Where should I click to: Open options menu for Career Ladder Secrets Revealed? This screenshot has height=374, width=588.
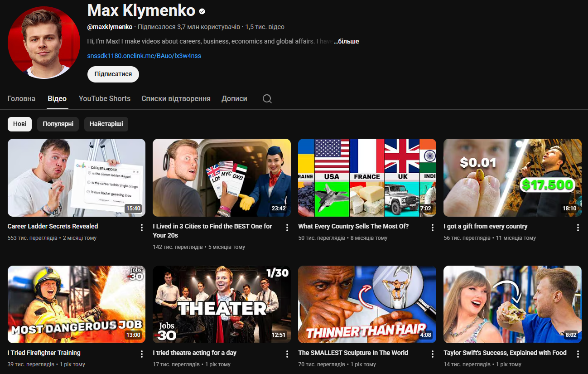click(x=142, y=228)
